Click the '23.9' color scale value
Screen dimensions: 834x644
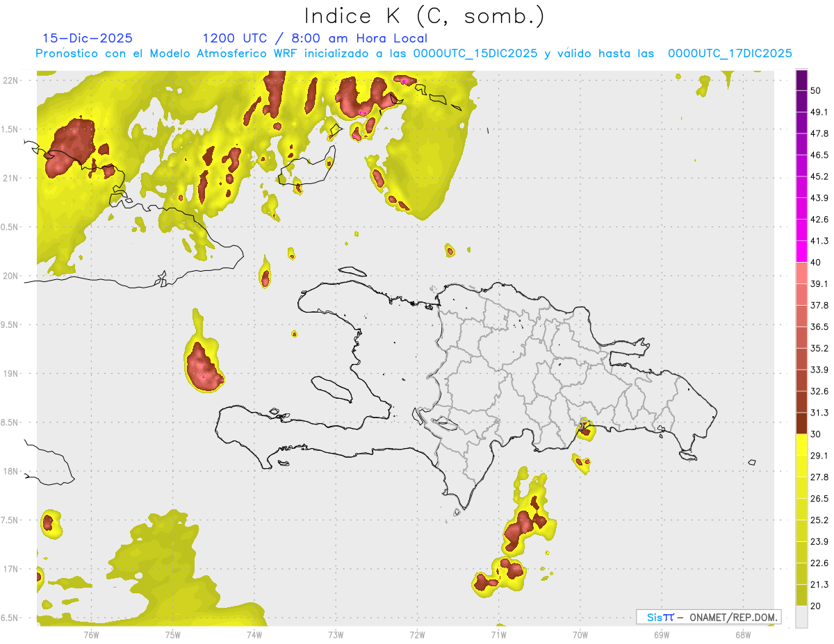[819, 541]
